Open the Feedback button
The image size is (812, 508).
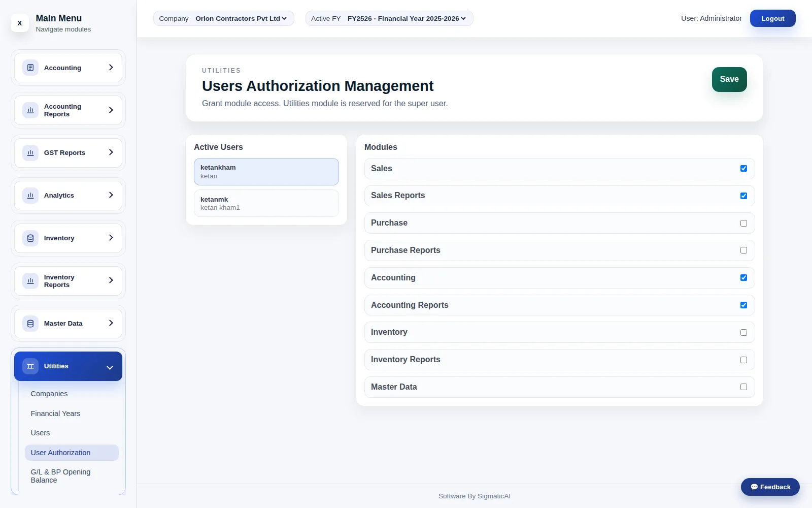point(770,487)
